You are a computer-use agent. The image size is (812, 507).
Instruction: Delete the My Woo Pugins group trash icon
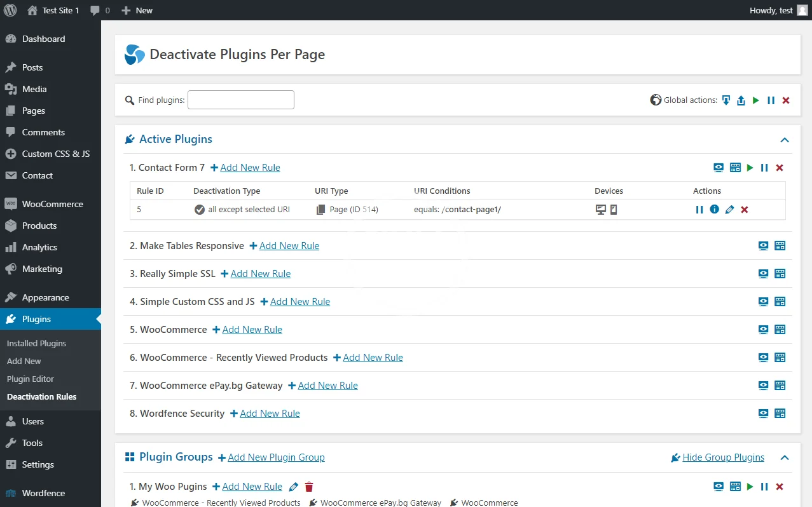309,487
